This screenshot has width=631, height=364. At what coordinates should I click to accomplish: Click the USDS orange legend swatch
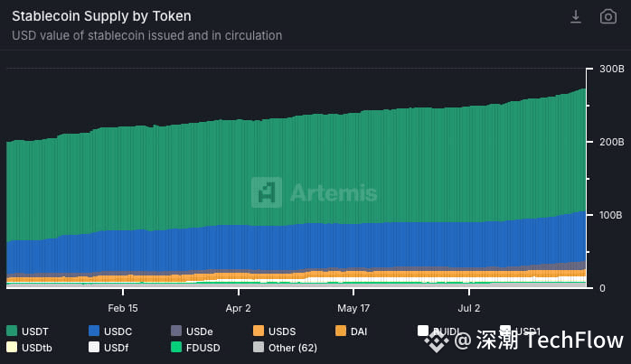tap(259, 331)
